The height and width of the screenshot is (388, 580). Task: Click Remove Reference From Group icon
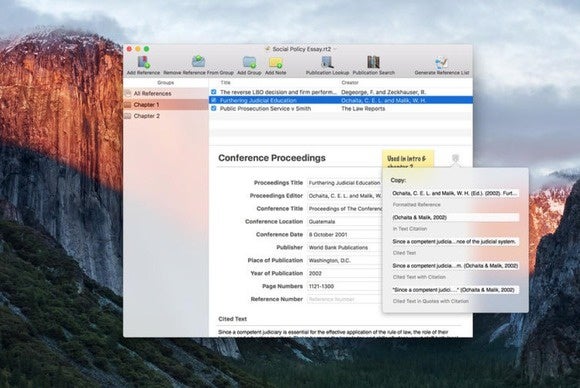click(x=198, y=61)
